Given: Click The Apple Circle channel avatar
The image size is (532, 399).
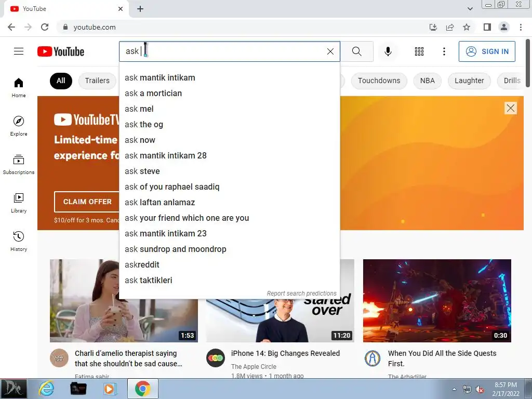Looking at the screenshot, I should pyautogui.click(x=216, y=358).
